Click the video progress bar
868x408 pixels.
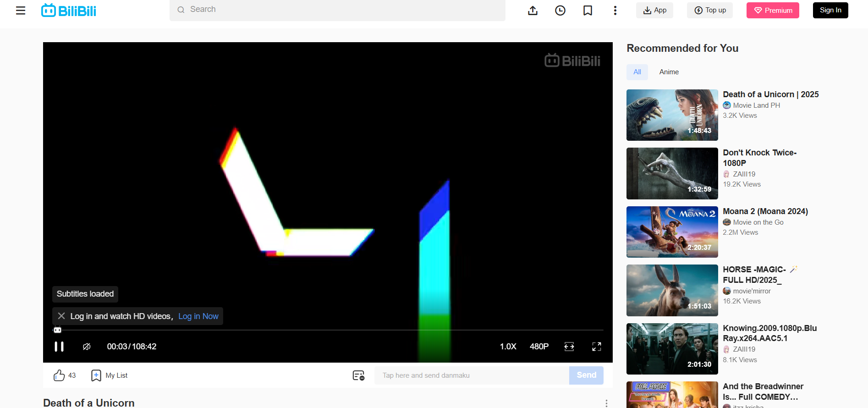coord(328,330)
